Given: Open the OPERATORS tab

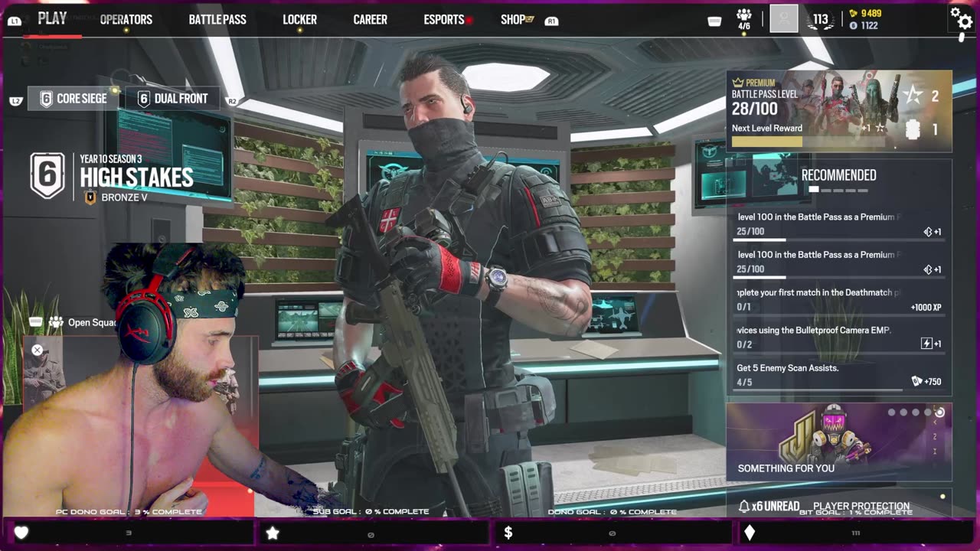Looking at the screenshot, I should 126,20.
